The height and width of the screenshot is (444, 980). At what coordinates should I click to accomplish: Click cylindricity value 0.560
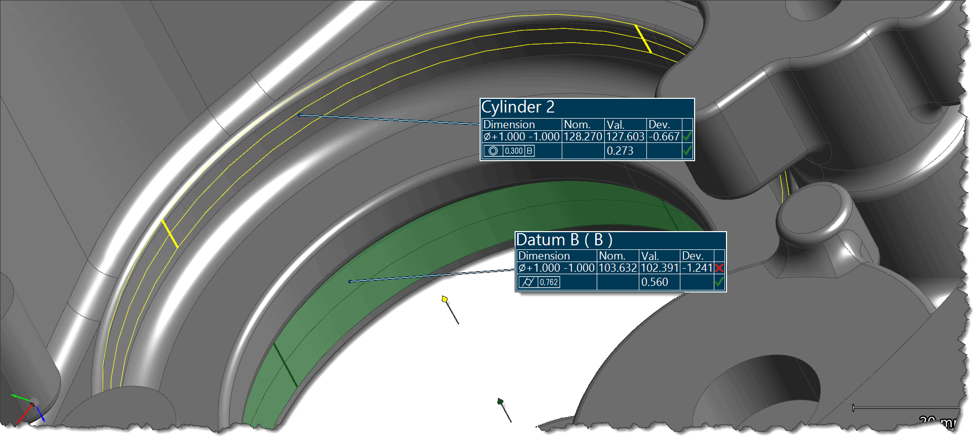[655, 282]
